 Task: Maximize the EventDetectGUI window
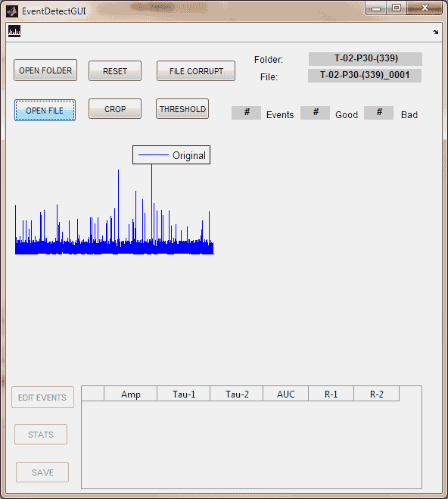pyautogui.click(x=397, y=8)
